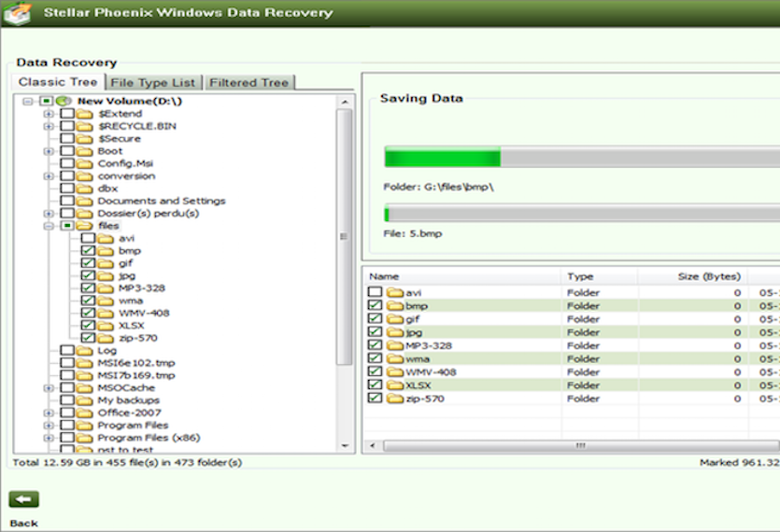Click the dbx folder icon in tree
This screenshot has width=780, height=532.
point(85,189)
